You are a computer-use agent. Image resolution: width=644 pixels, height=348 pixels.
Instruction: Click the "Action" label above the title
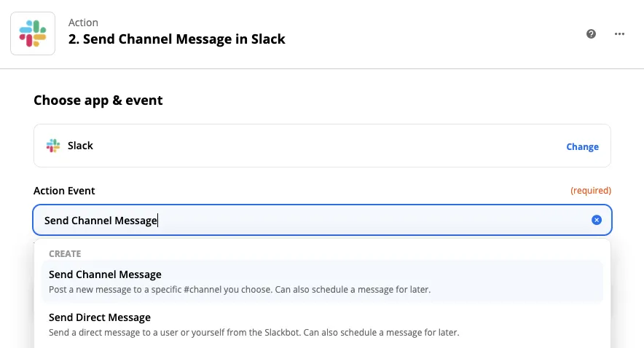coord(83,23)
